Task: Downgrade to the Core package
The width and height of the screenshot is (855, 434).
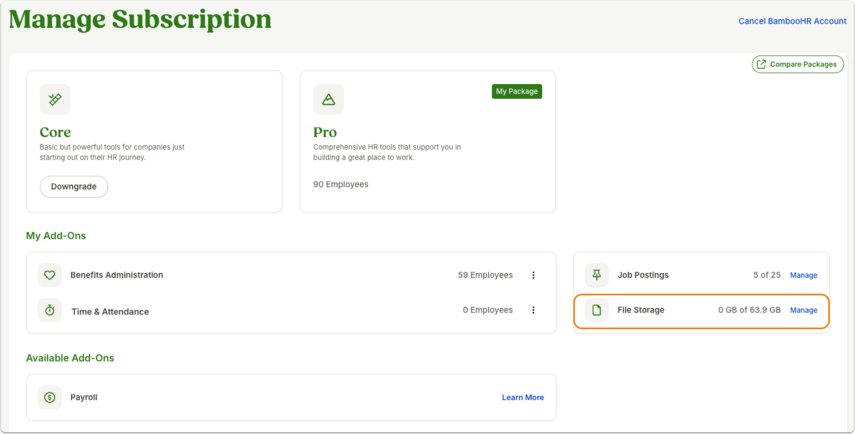Action: [74, 186]
